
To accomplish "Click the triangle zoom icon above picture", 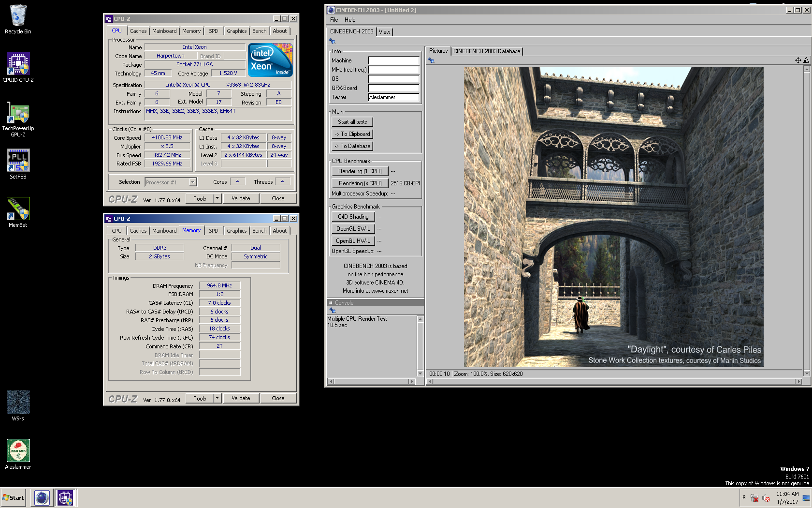I will 806,60.
